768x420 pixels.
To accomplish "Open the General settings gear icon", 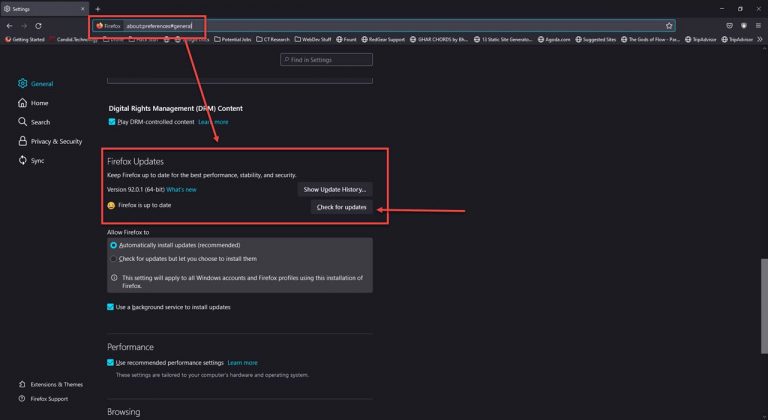I will pos(22,85).
